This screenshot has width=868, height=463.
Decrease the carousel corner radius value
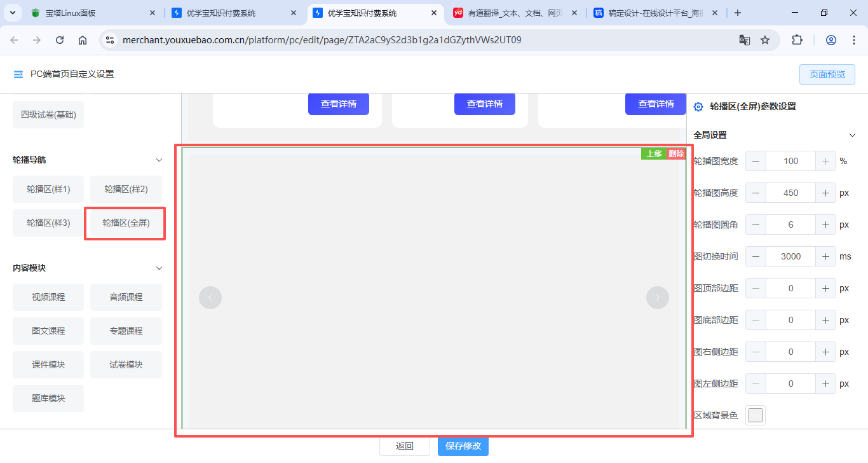tap(756, 225)
